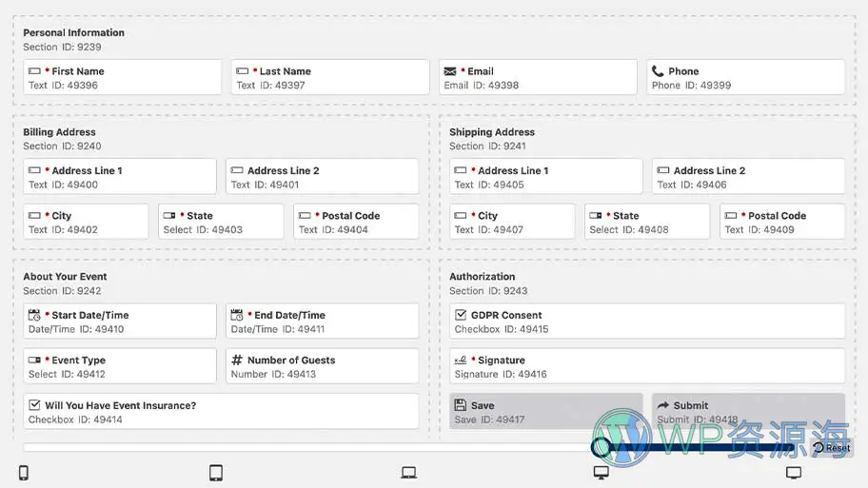
Task: Click the Signature pen icon
Action: (461, 361)
